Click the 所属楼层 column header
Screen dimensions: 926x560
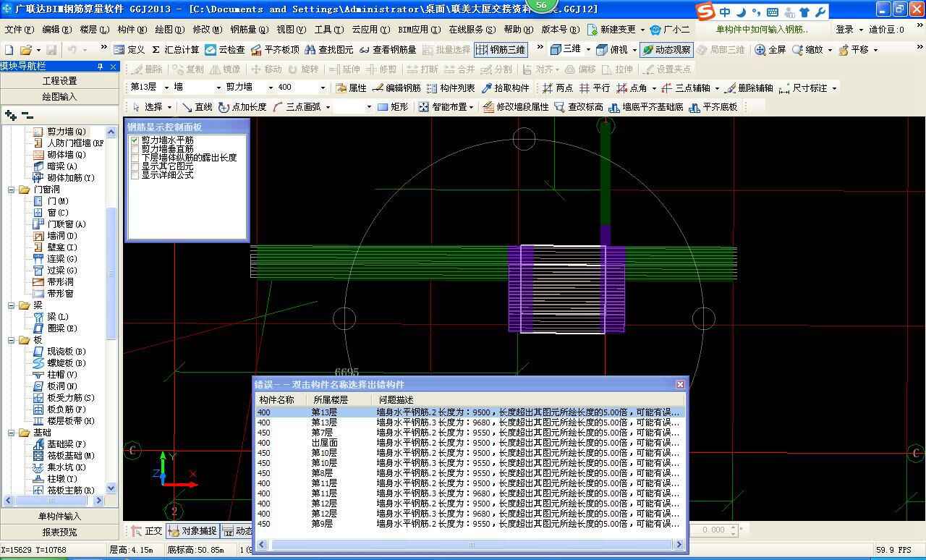338,399
